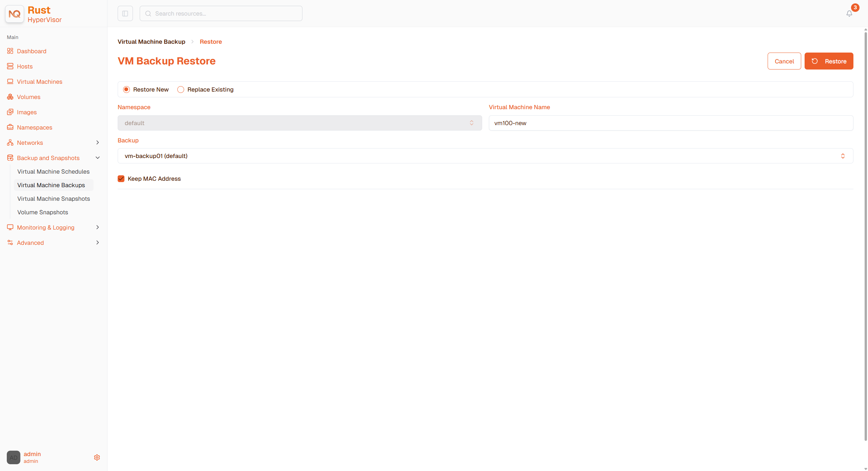Open Virtual Machine Snapshots submenu item
The width and height of the screenshot is (868, 471).
[x=54, y=199]
